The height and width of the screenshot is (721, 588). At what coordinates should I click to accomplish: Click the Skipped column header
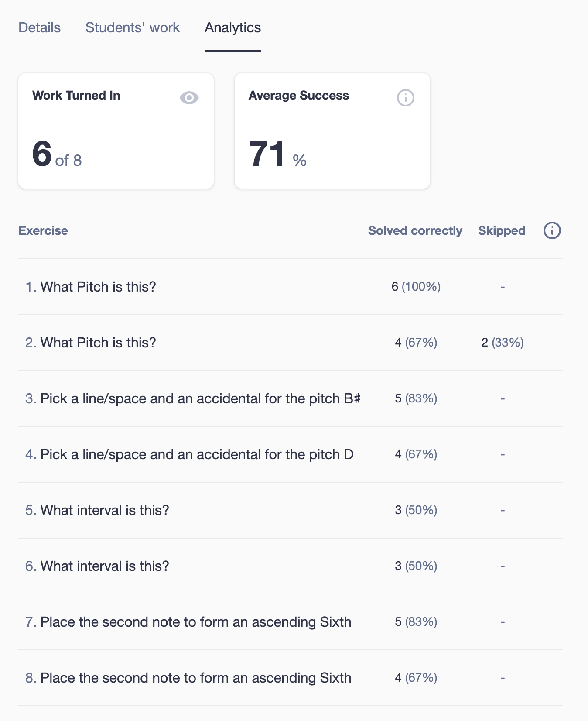(x=502, y=230)
